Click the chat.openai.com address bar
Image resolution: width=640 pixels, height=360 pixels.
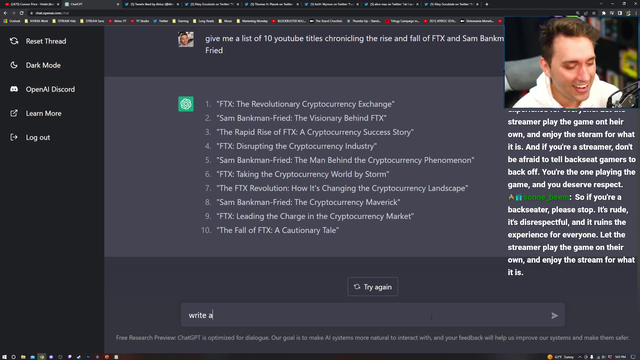[300, 13]
